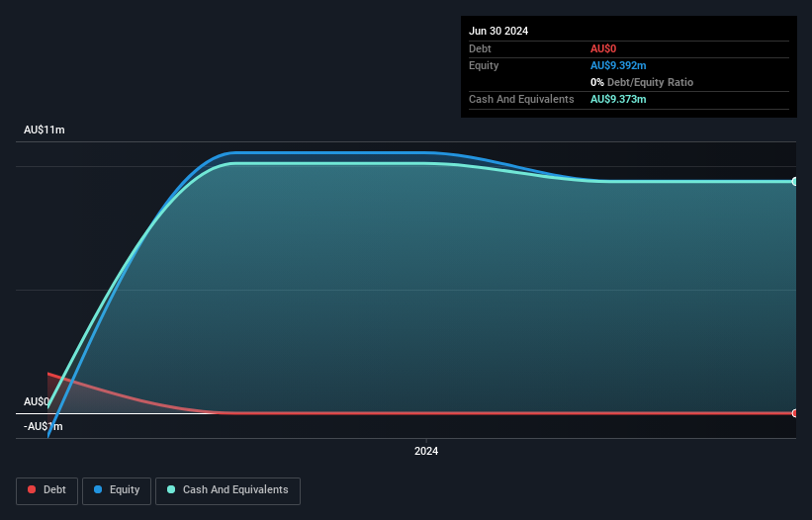Click the red Debt legend dot

tap(32, 489)
